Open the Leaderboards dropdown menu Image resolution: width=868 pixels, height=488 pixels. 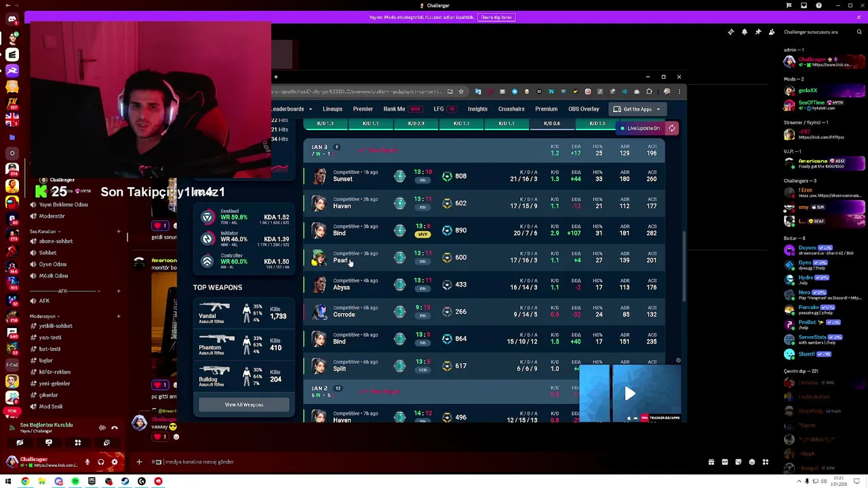[x=292, y=109]
